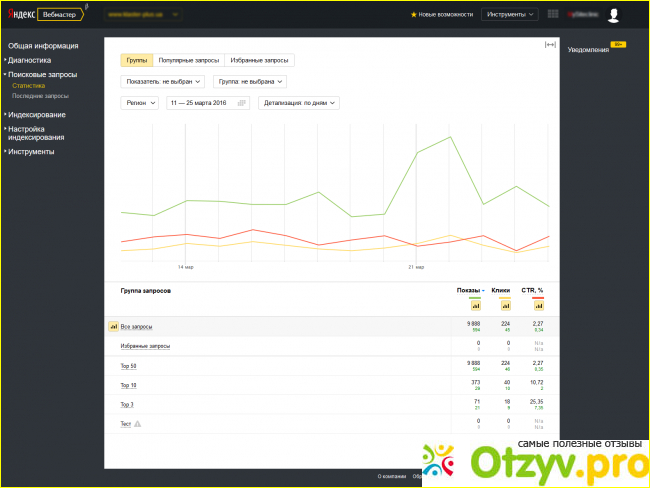Image resolution: width=650 pixels, height=488 pixels.
Task: Click chart icon beside Все запросы row
Action: click(x=113, y=327)
